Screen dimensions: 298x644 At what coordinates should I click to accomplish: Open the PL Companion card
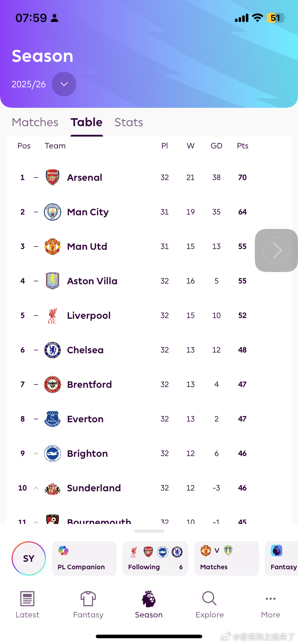point(84,558)
